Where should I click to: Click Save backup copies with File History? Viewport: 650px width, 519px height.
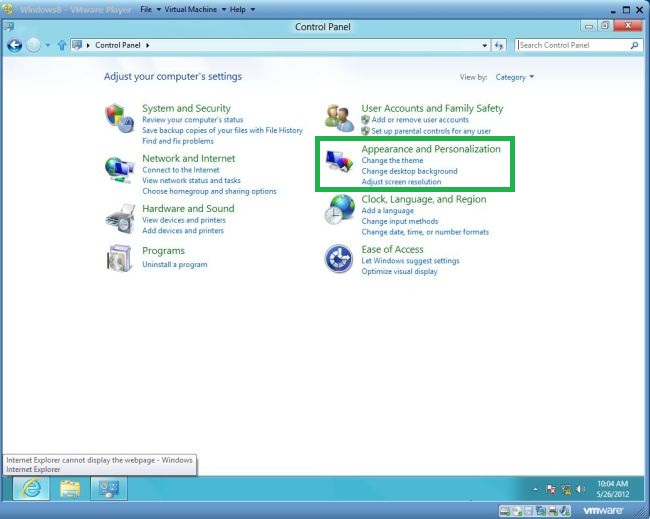pyautogui.click(x=223, y=131)
